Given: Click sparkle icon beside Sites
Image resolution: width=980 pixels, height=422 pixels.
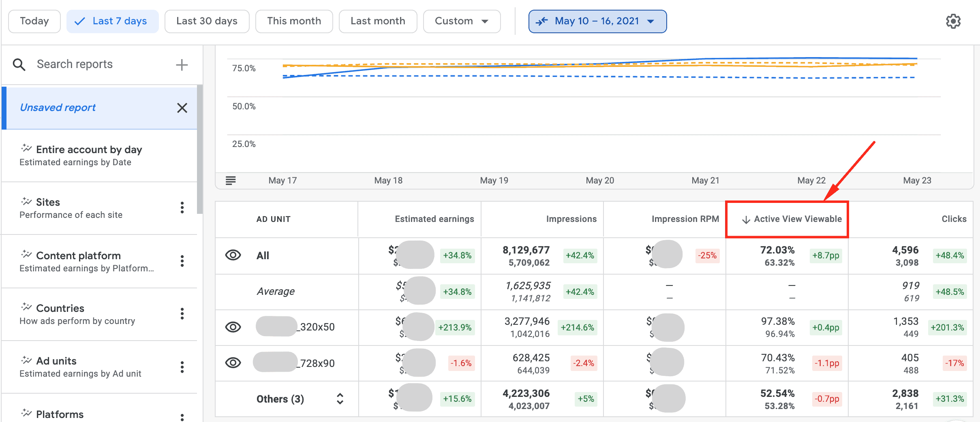Looking at the screenshot, I should tap(26, 201).
